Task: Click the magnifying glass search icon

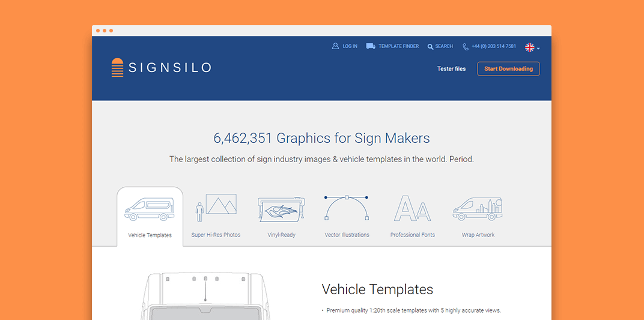Action: (x=430, y=47)
